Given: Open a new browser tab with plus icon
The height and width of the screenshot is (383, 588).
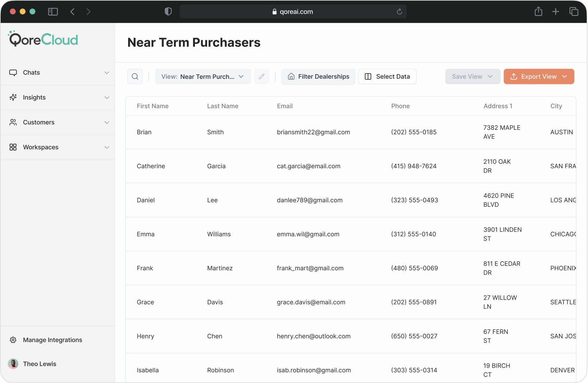Looking at the screenshot, I should tap(556, 12).
